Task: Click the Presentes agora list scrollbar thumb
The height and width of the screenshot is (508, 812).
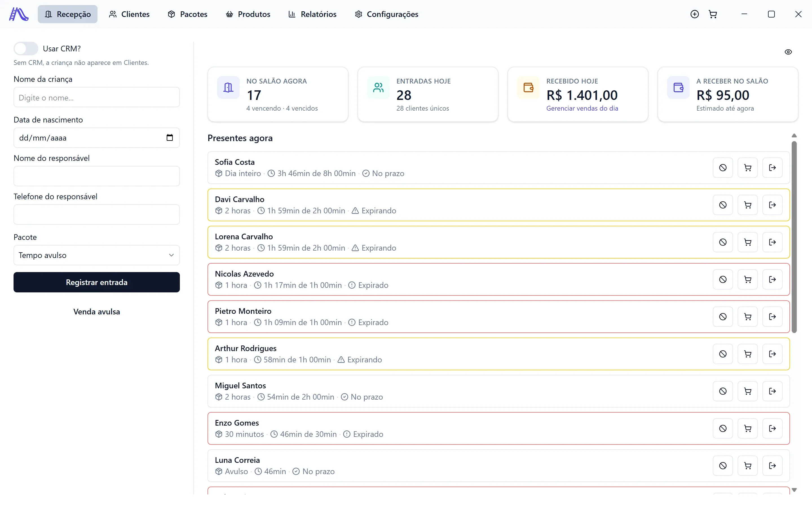Action: coord(794,237)
